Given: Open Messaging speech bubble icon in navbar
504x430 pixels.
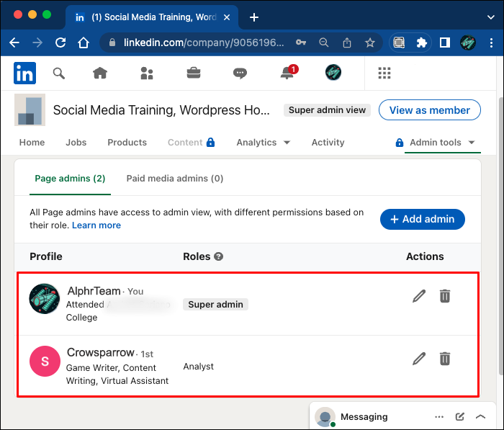Looking at the screenshot, I should [240, 73].
